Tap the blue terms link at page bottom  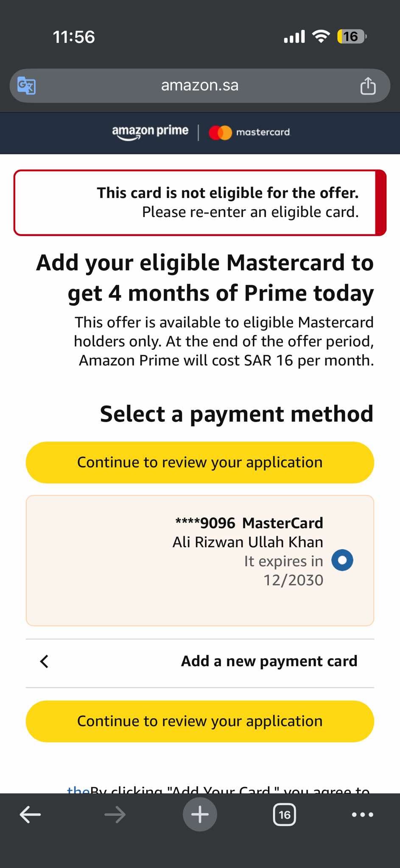[x=78, y=789]
